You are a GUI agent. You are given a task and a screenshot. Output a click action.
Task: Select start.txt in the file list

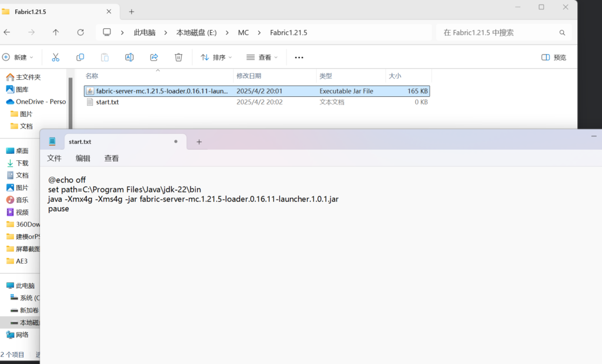256,102
